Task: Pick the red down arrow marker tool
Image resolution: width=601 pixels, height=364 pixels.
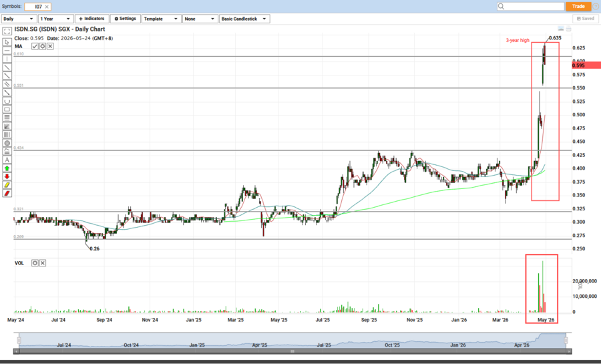Action: (7, 176)
